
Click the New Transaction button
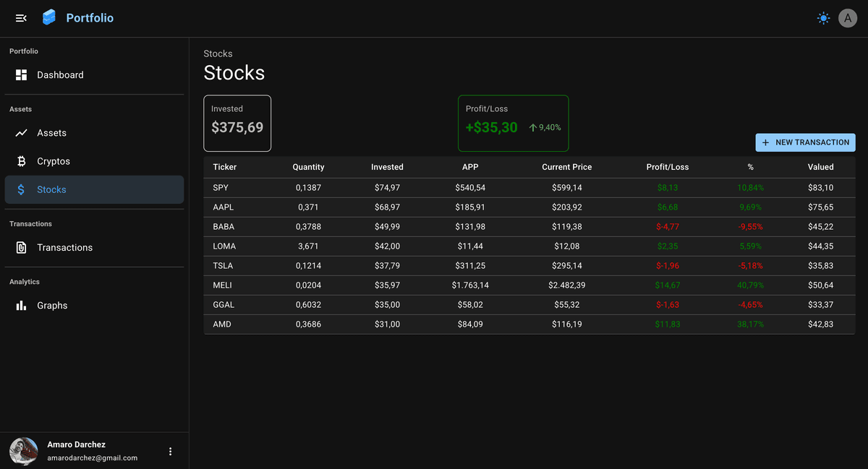click(806, 142)
